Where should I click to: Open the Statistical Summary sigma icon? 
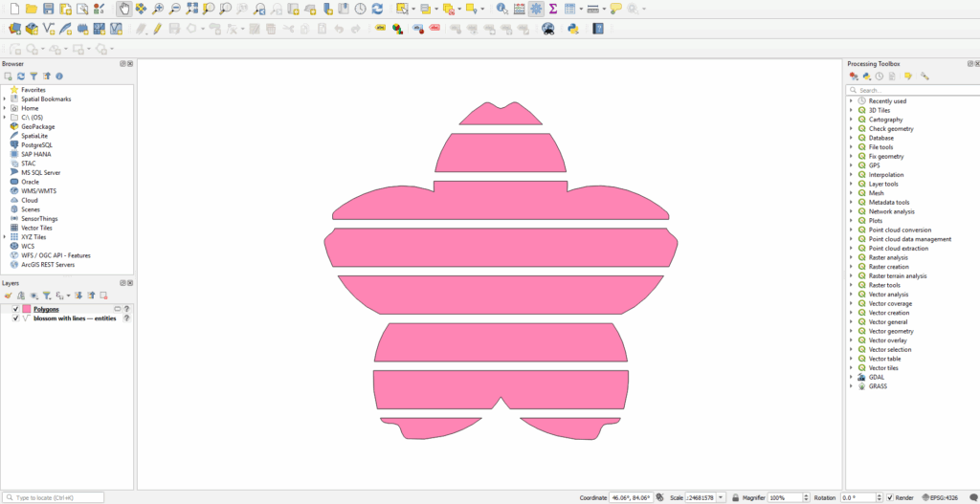point(553,9)
